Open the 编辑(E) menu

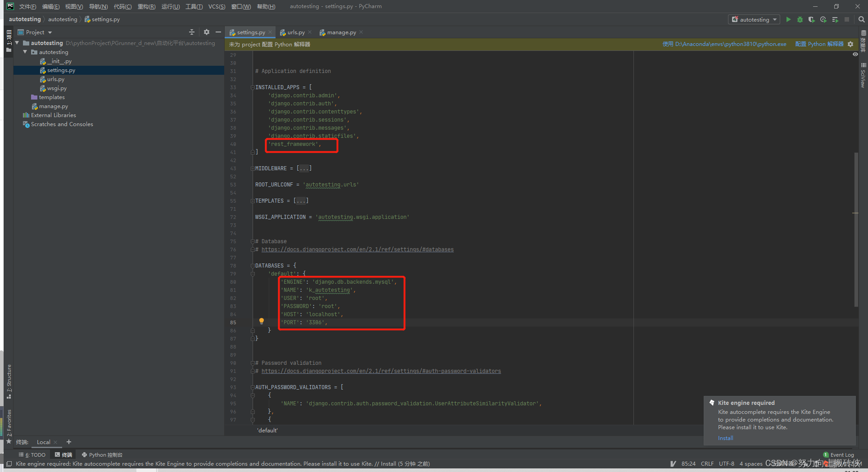point(51,6)
